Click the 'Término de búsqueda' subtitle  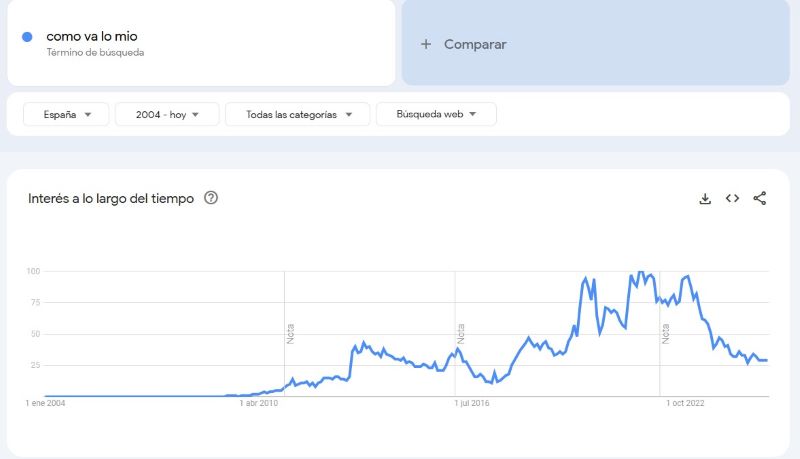(96, 52)
